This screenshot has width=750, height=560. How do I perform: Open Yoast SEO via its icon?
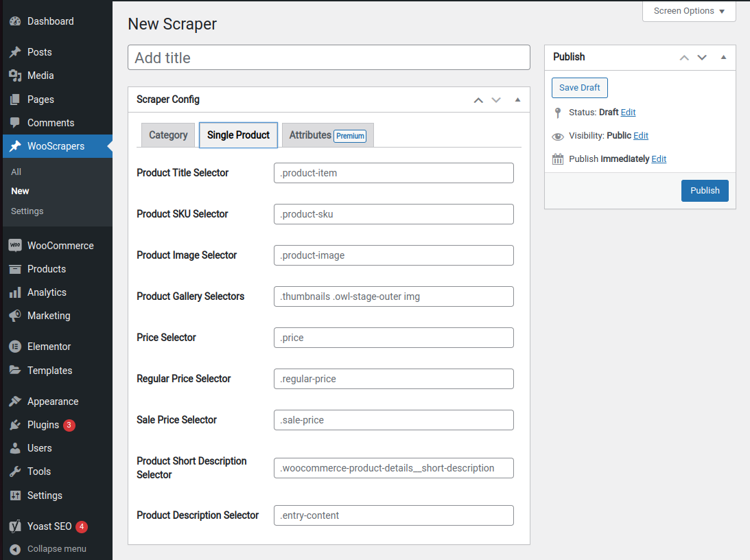15,526
